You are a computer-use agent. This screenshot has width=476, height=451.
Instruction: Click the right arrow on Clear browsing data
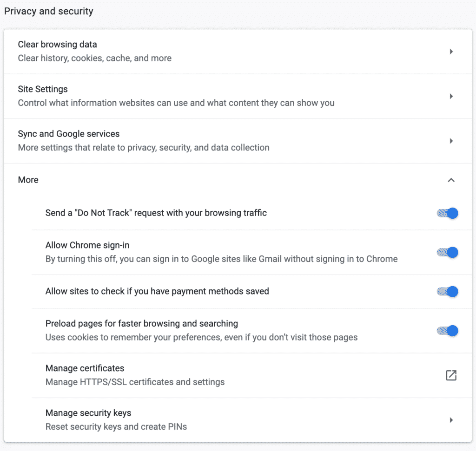(451, 52)
